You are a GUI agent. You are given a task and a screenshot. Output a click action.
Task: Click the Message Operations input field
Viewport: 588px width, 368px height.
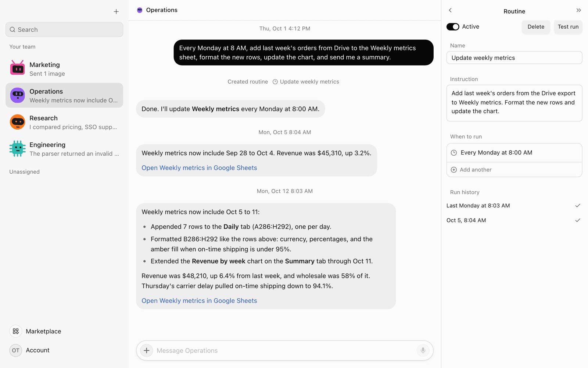click(285, 350)
